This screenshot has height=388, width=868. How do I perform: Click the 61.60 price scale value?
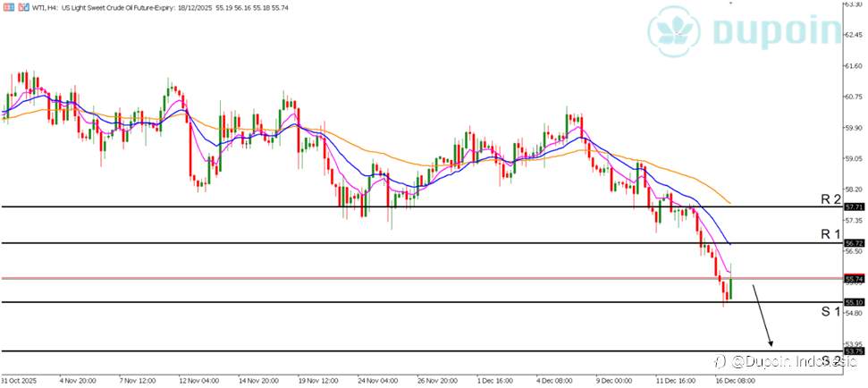pyautogui.click(x=853, y=65)
